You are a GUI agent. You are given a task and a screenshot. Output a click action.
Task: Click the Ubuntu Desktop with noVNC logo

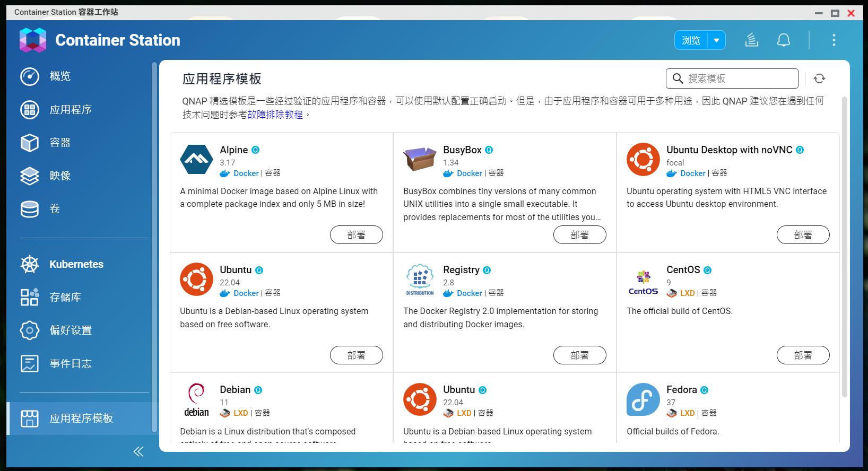(x=643, y=159)
